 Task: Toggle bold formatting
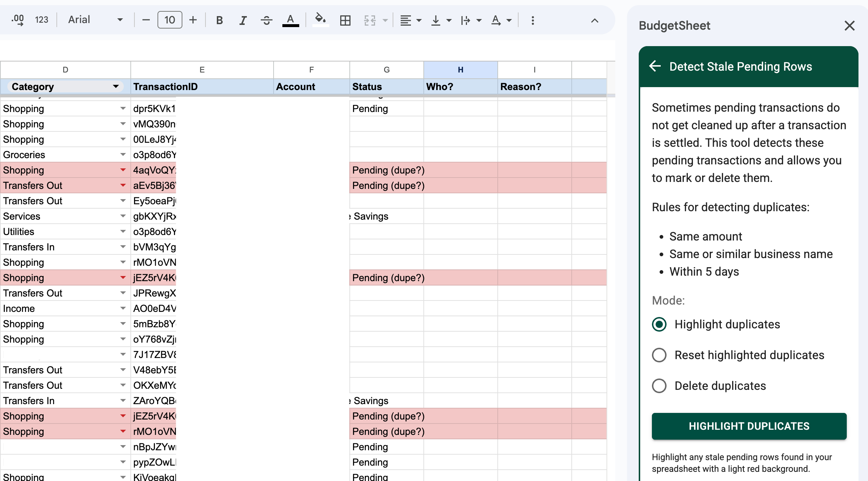pyautogui.click(x=219, y=20)
